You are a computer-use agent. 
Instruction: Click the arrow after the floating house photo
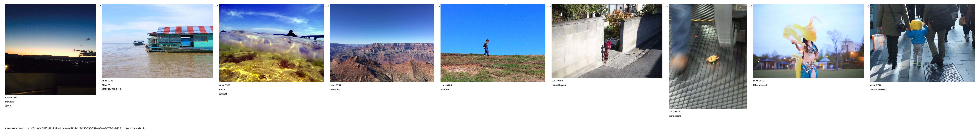[x=216, y=6]
